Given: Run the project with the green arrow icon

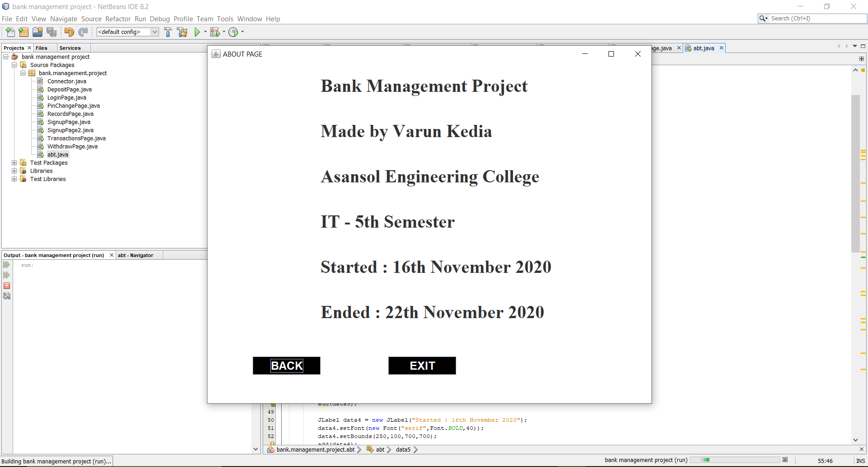Looking at the screenshot, I should (x=198, y=32).
